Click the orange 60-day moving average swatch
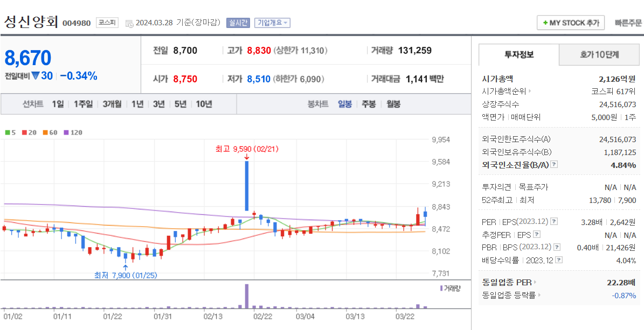This screenshot has height=330, width=644. pos(45,132)
